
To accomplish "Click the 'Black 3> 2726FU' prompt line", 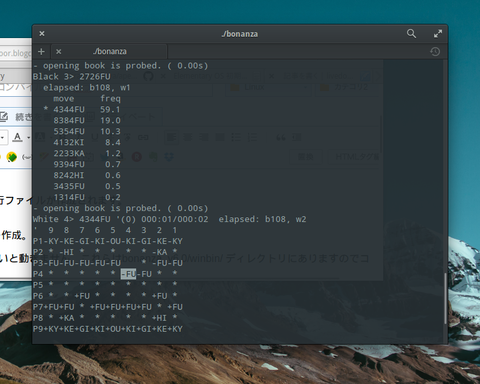I will tap(72, 77).
